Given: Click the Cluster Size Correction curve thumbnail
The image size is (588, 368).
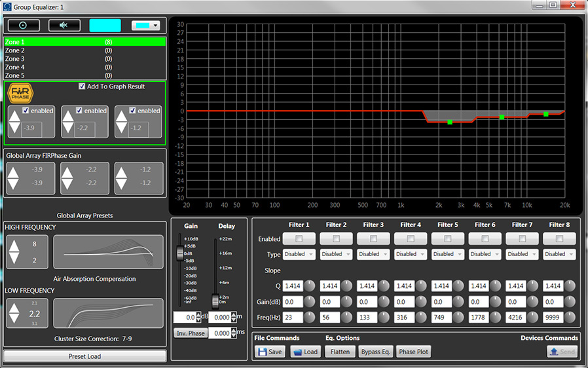Looking at the screenshot, I should (109, 313).
